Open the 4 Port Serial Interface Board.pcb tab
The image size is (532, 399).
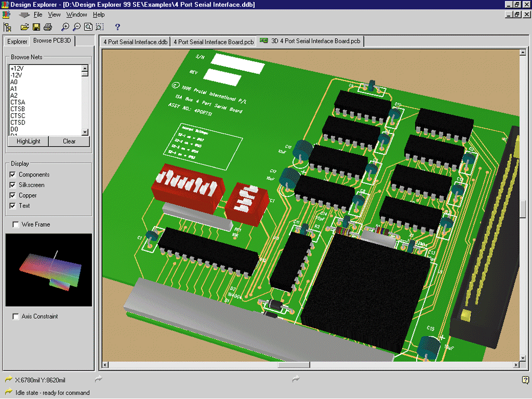click(213, 41)
